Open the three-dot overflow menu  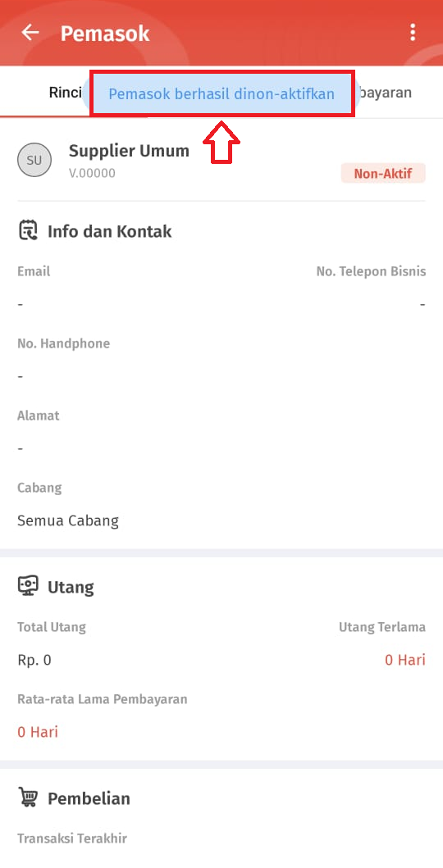click(x=413, y=33)
